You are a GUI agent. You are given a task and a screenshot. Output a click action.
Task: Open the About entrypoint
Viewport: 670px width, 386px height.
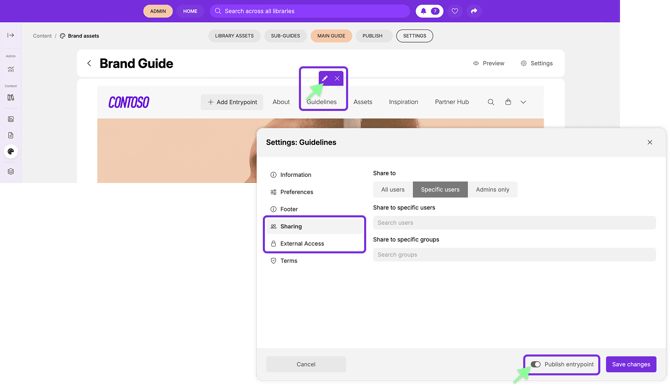click(281, 102)
